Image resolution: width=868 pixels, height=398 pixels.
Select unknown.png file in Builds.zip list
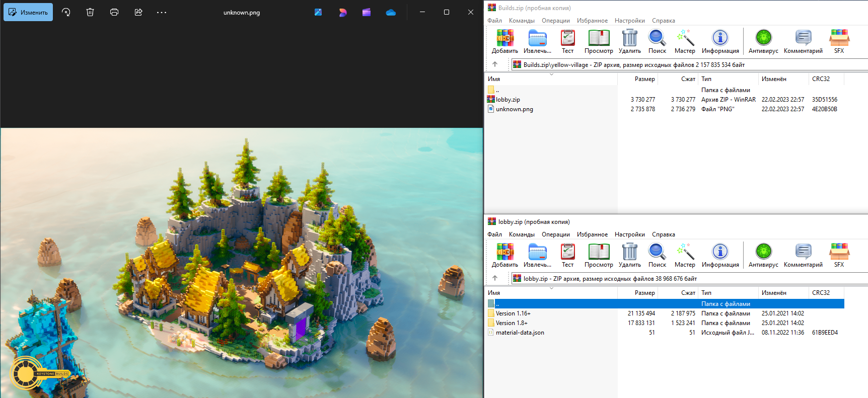tap(665, 109)
